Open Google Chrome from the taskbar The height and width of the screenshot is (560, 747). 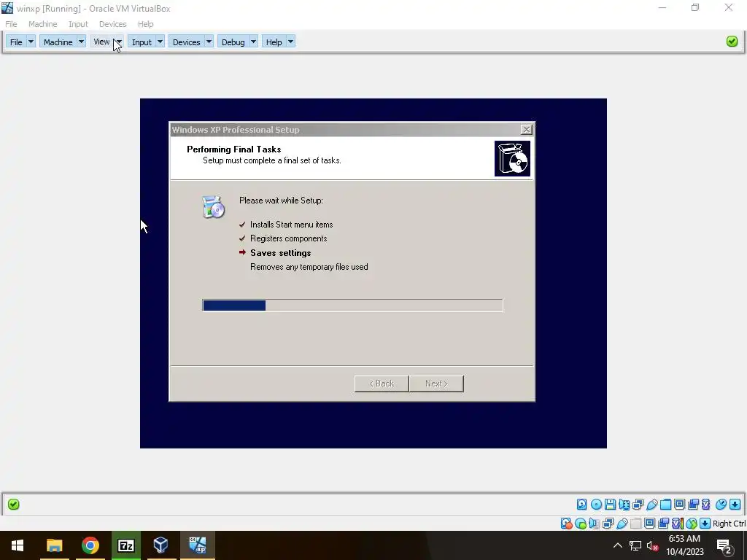pyautogui.click(x=90, y=545)
